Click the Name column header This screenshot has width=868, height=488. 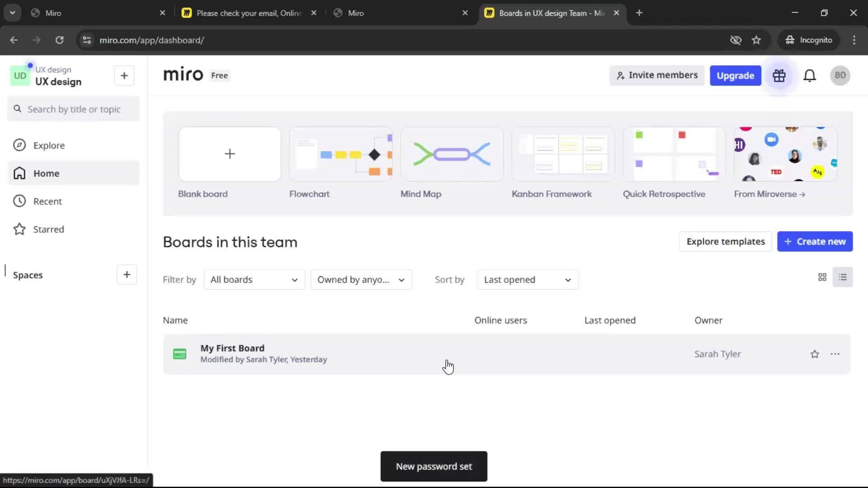pyautogui.click(x=175, y=320)
